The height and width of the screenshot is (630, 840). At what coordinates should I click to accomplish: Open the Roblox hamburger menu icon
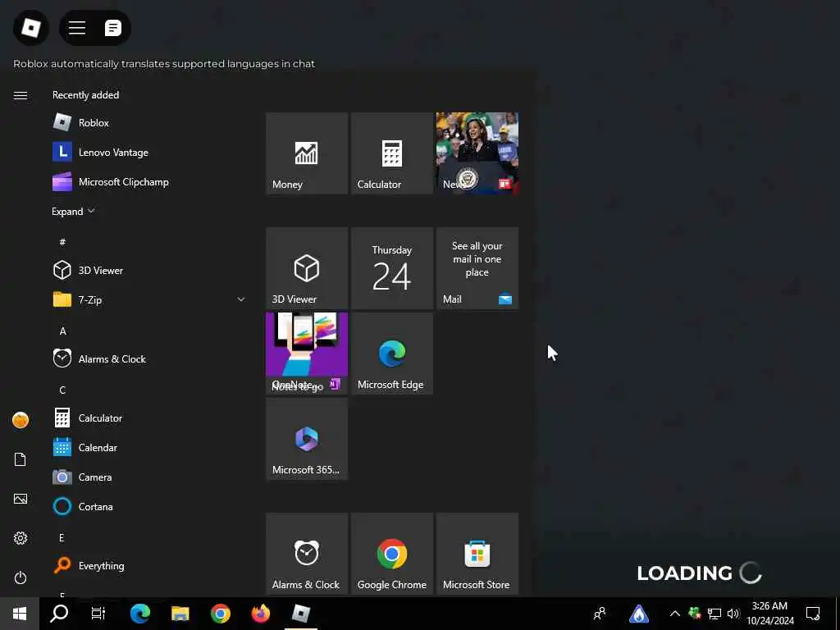click(x=77, y=27)
